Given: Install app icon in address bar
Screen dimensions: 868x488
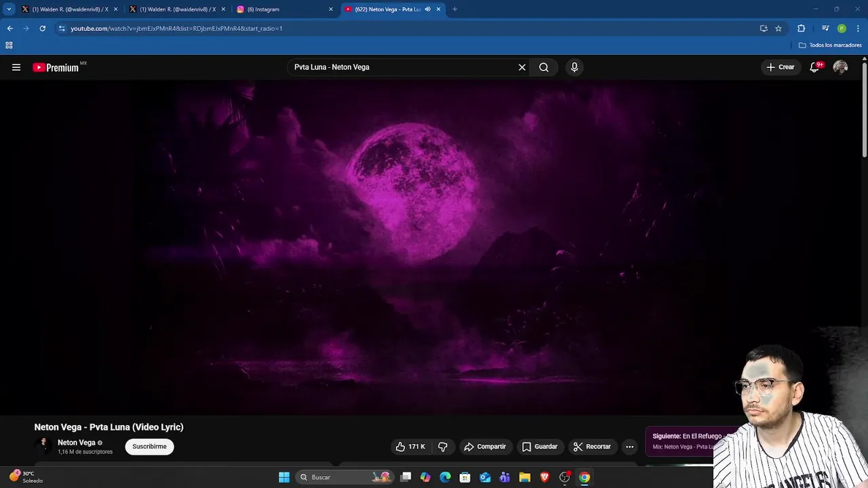Looking at the screenshot, I should (x=764, y=28).
